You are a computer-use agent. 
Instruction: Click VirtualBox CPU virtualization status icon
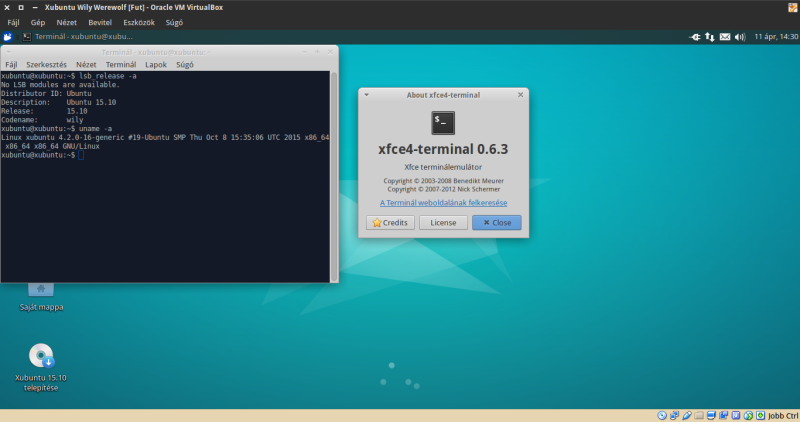(x=736, y=415)
